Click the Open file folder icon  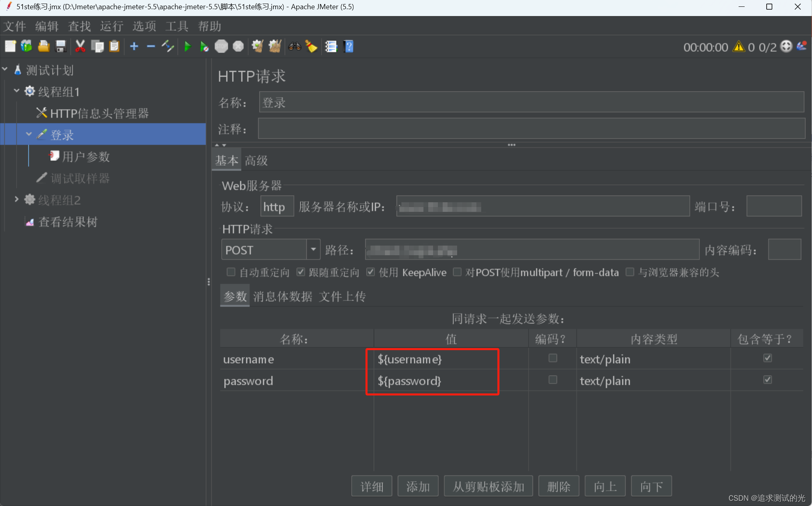tap(44, 47)
